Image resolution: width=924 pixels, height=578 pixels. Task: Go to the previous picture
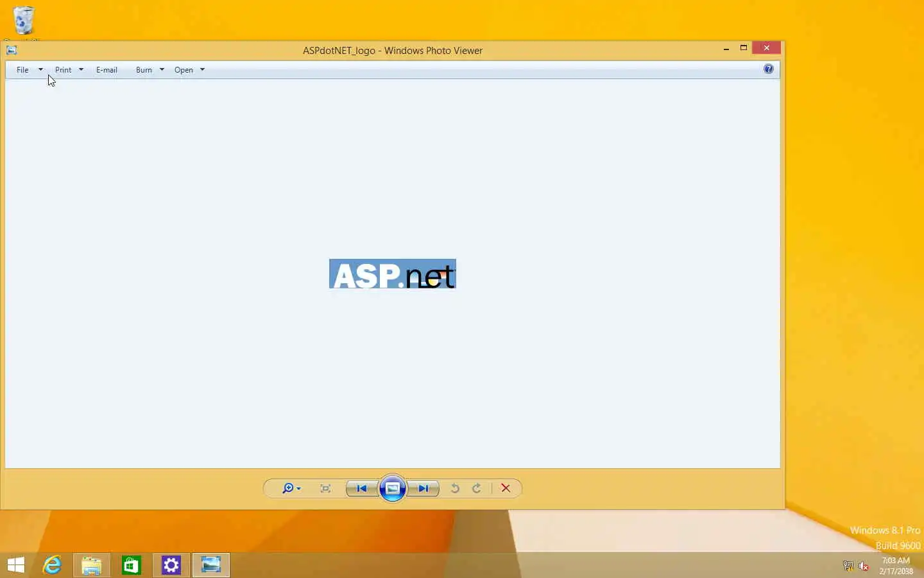coord(362,489)
